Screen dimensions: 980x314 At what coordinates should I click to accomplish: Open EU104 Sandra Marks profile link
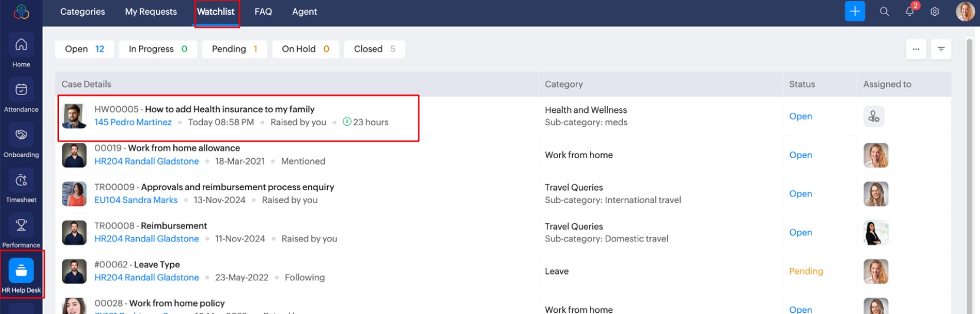click(x=136, y=200)
